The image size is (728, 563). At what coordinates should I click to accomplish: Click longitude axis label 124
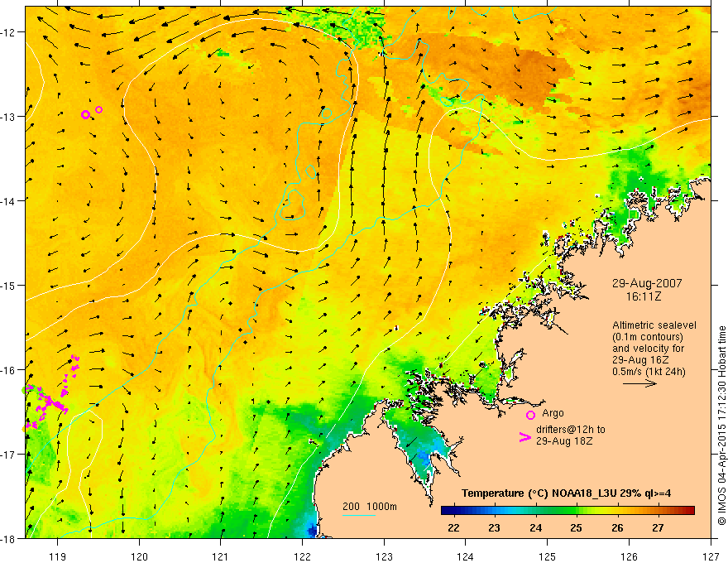[466, 556]
